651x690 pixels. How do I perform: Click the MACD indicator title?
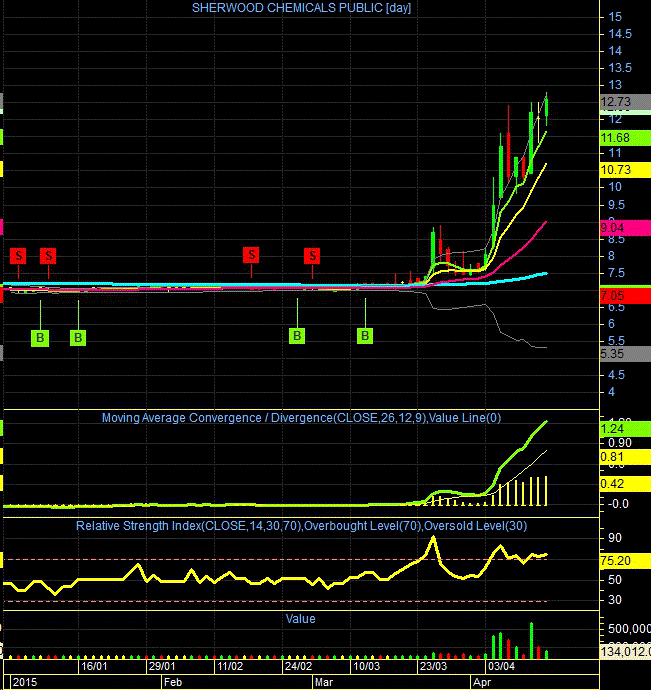pos(302,418)
